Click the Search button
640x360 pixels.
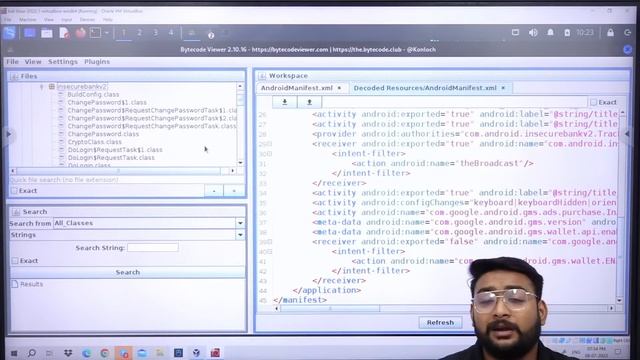127,272
